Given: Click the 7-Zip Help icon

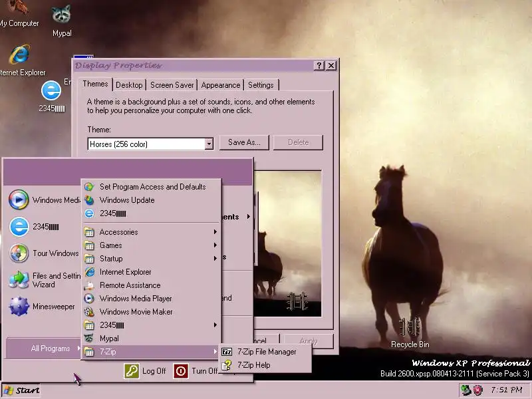Looking at the screenshot, I should [x=226, y=365].
